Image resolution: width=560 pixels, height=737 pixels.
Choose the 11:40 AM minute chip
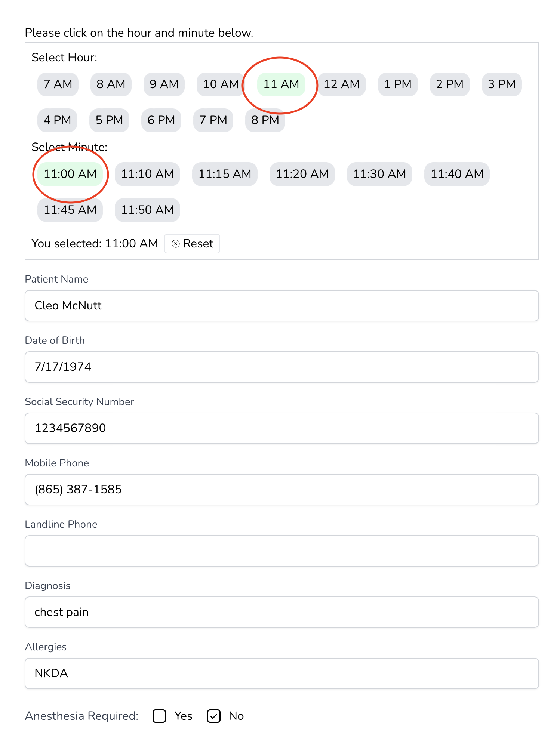click(x=457, y=174)
